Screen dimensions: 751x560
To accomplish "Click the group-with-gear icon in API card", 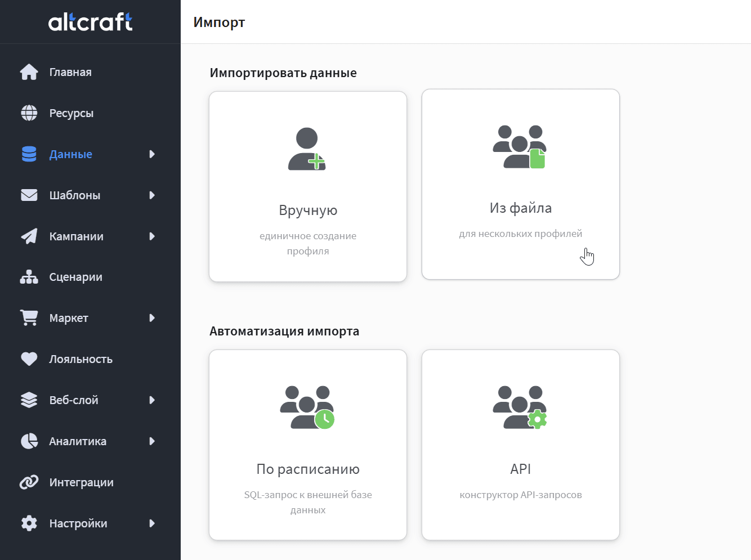I will click(x=520, y=407).
